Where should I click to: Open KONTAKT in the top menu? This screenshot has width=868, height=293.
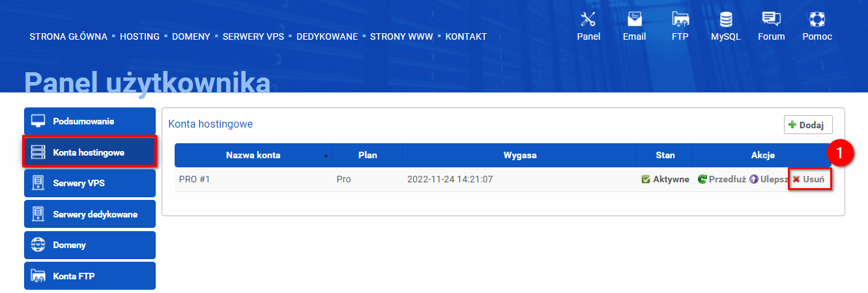[x=466, y=36]
